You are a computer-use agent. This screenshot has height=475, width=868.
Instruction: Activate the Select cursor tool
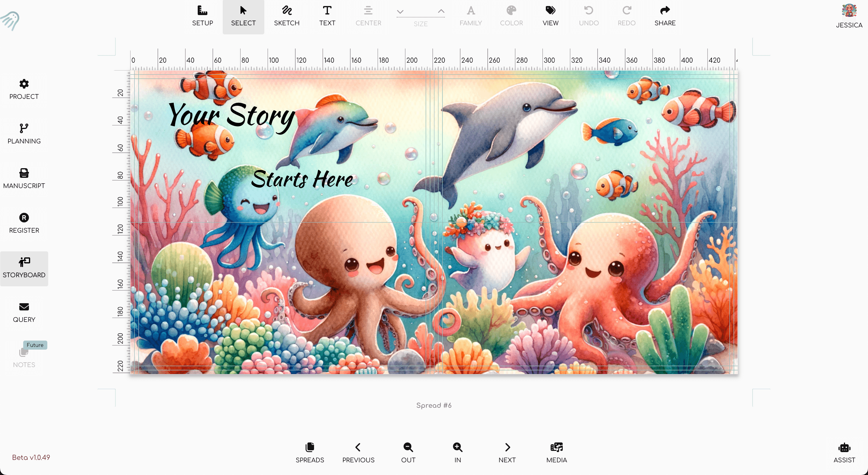(x=243, y=16)
